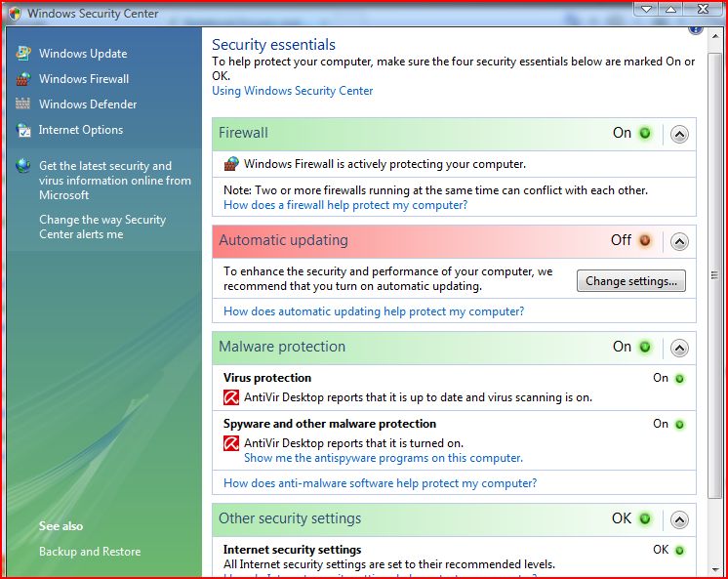Click the green Virus protection On indicator
This screenshot has width=728, height=579.
(x=679, y=379)
